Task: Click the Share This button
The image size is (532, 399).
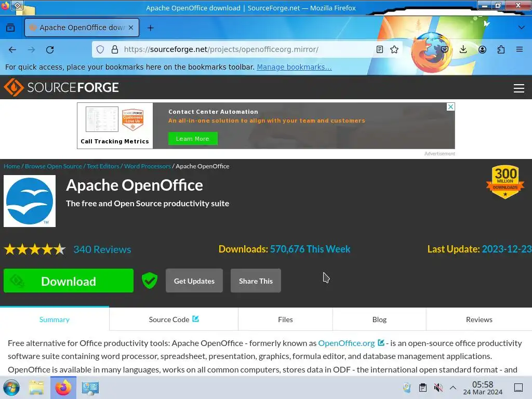Action: pyautogui.click(x=256, y=281)
